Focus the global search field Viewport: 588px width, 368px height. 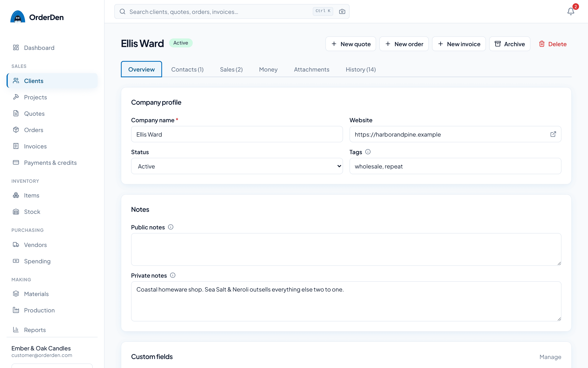[232, 11]
